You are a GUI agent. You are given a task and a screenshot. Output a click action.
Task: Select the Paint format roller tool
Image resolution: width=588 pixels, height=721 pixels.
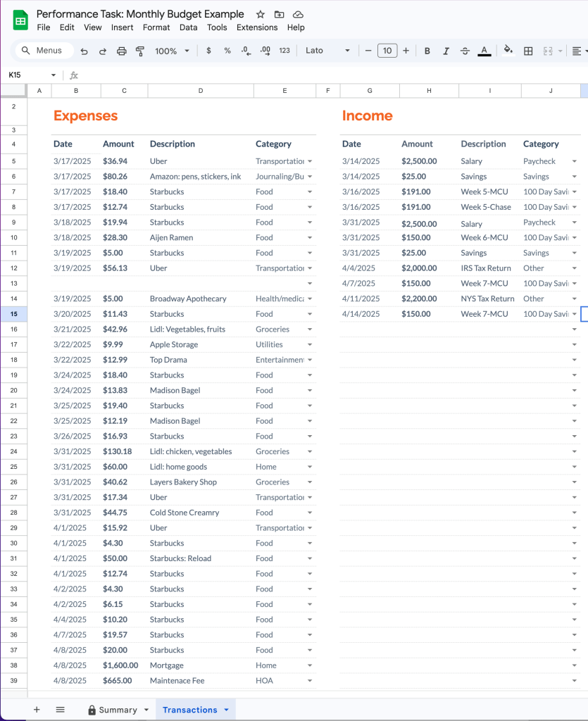139,51
